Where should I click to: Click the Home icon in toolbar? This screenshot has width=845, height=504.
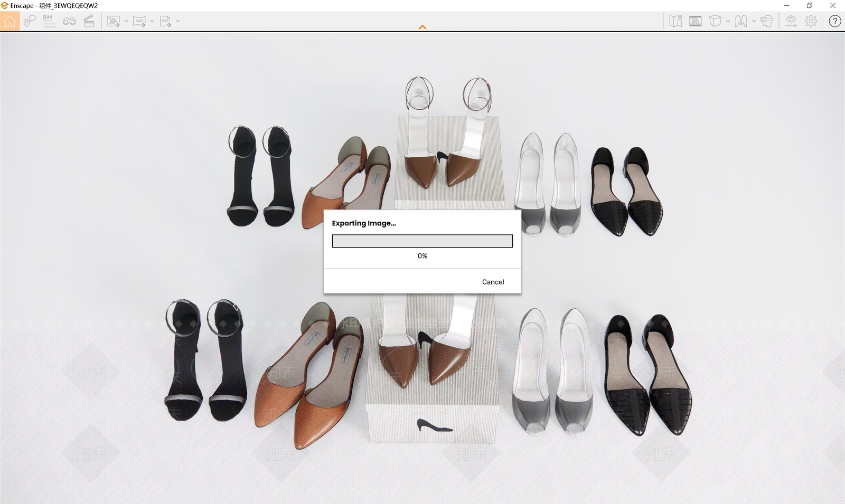point(10,22)
